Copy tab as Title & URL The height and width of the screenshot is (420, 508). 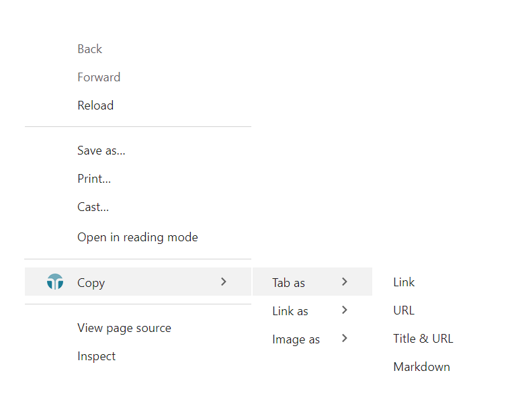point(423,339)
